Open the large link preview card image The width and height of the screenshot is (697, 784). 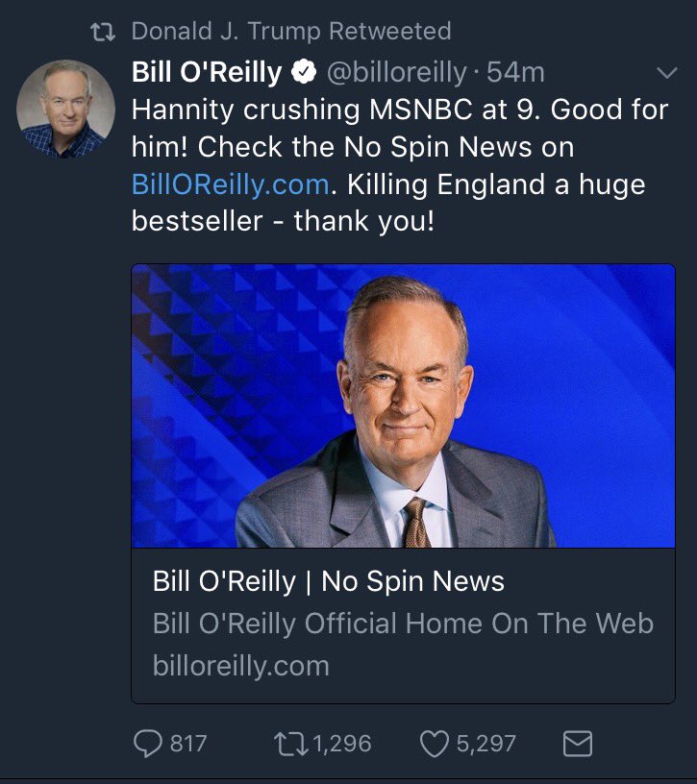click(403, 405)
